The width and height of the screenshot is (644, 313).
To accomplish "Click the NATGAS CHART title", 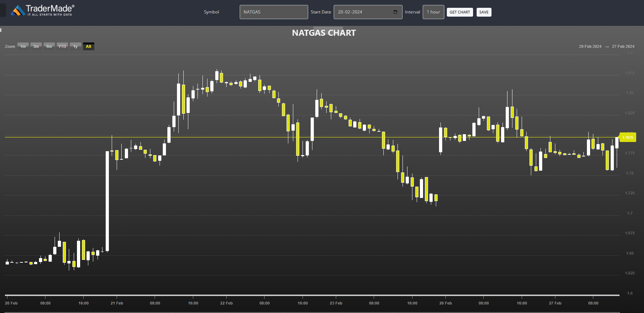I will coord(324,33).
